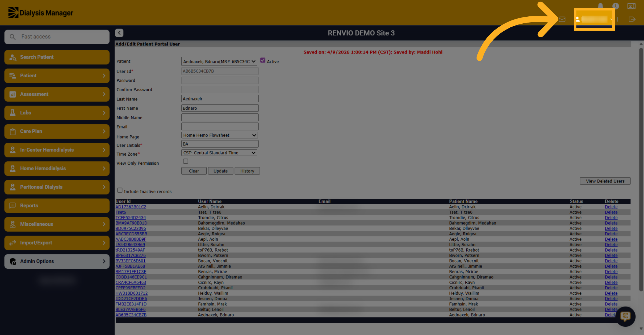Viewport: 644px width, 335px height.
Task: Expand the Admin Options chevron
Action: tap(104, 261)
